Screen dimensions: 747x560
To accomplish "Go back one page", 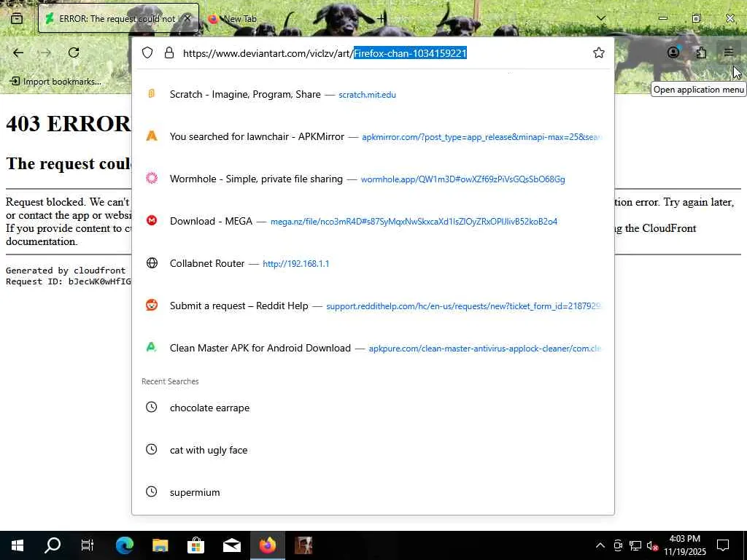I will point(18,52).
